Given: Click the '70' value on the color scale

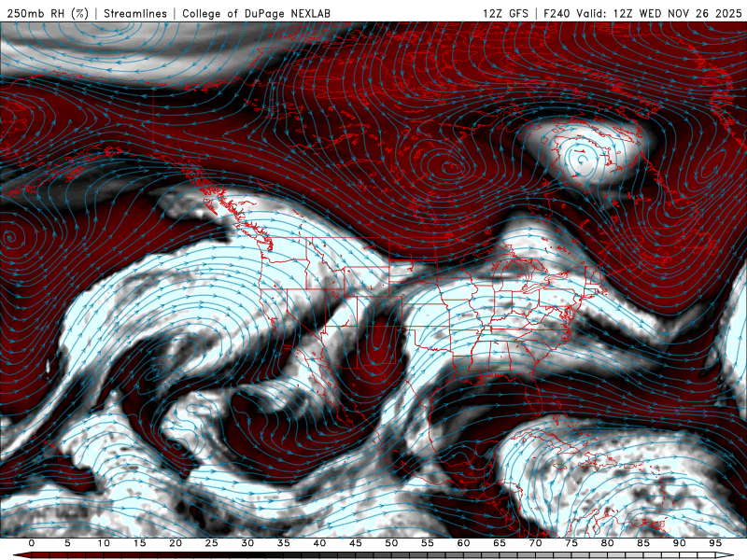Looking at the screenshot, I should point(535,543).
